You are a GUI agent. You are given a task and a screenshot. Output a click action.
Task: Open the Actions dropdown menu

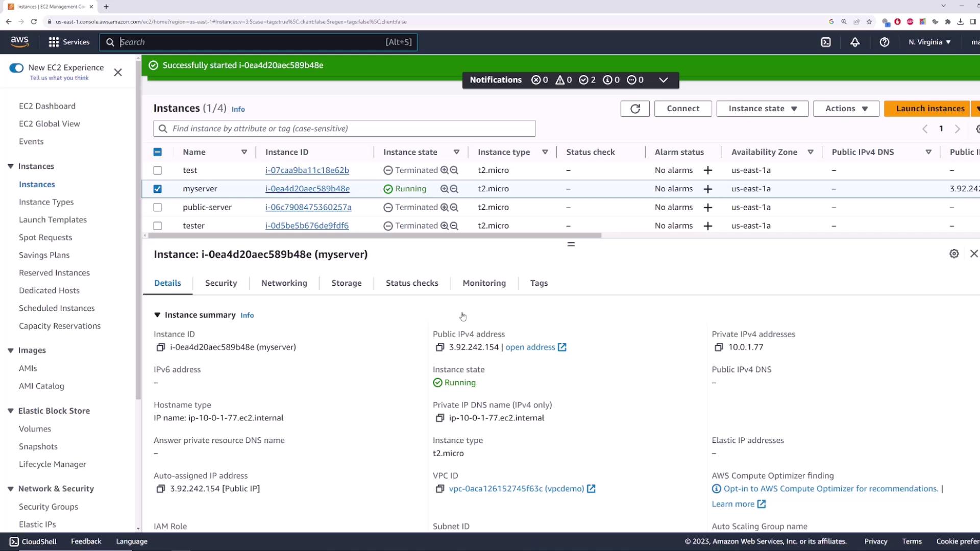tap(846, 109)
